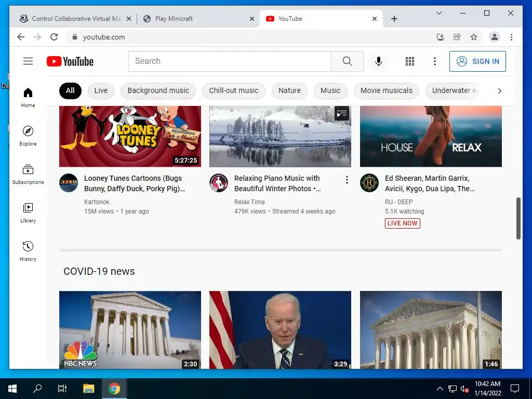Open taskbar search
Screen dimensions: 532x399
(37, 389)
